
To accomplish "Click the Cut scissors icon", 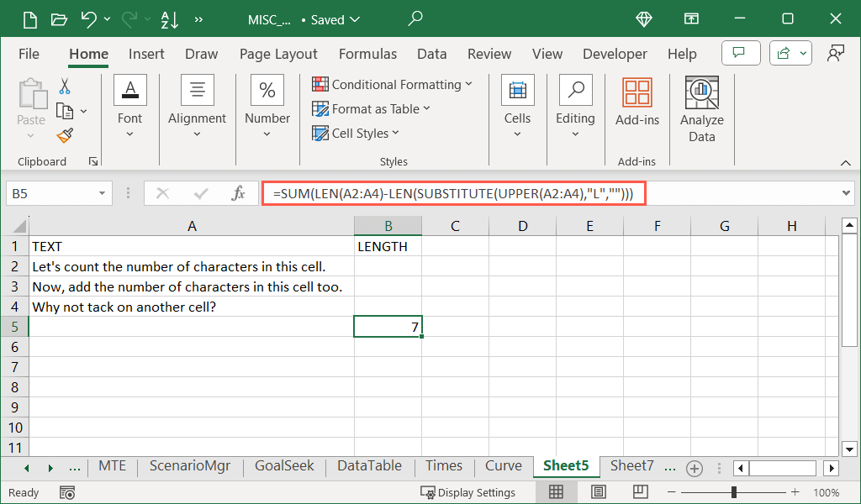I will tap(65, 86).
